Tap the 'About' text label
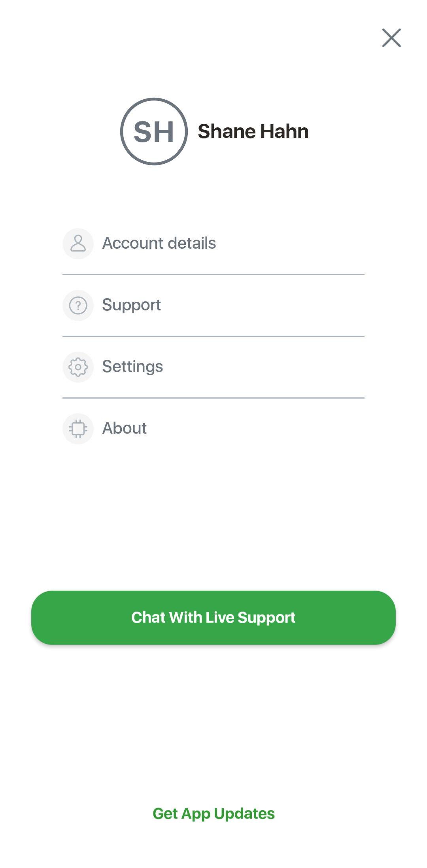This screenshot has height=868, width=427. pyautogui.click(x=125, y=428)
